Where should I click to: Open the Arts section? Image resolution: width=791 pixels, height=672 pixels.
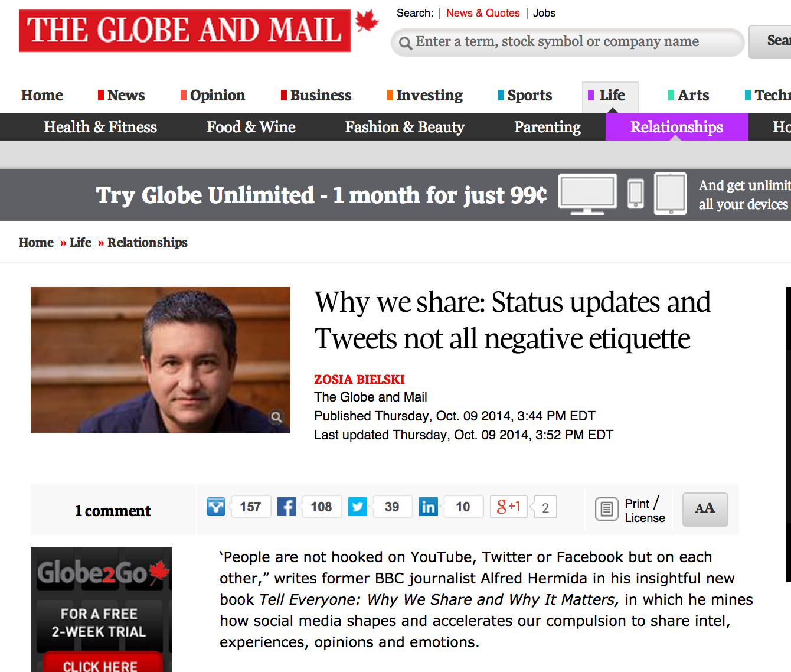689,96
